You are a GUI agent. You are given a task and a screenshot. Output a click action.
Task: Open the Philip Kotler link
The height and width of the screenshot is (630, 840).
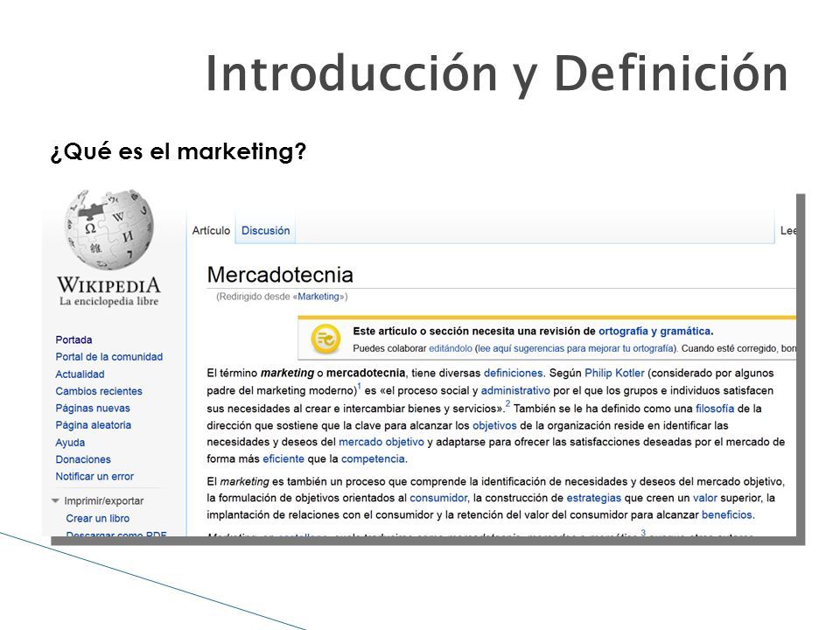(614, 373)
